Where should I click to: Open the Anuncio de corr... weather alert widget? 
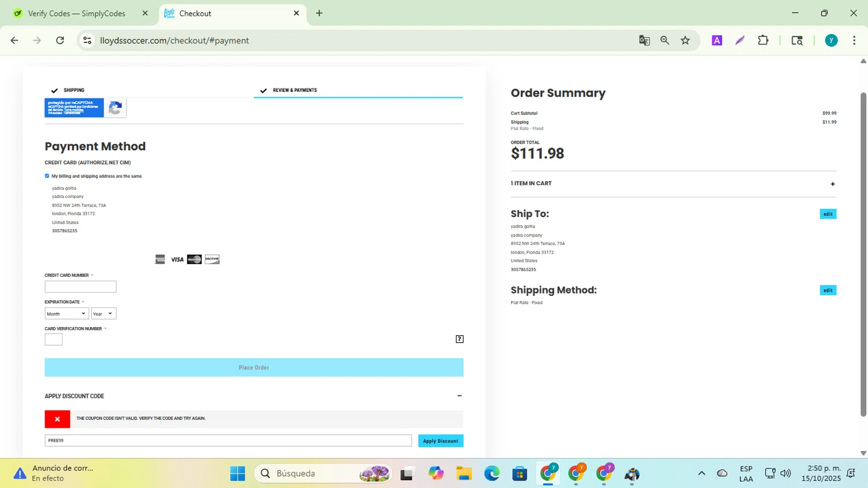[x=54, y=474]
